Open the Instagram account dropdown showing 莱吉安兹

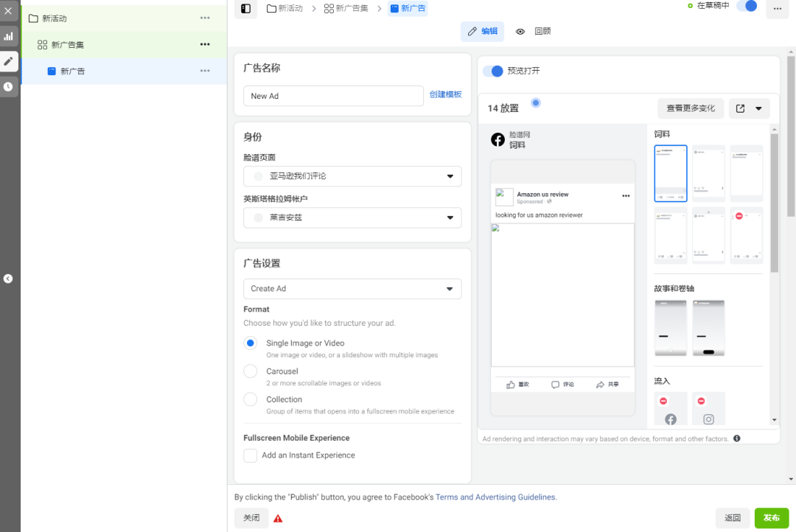click(352, 218)
